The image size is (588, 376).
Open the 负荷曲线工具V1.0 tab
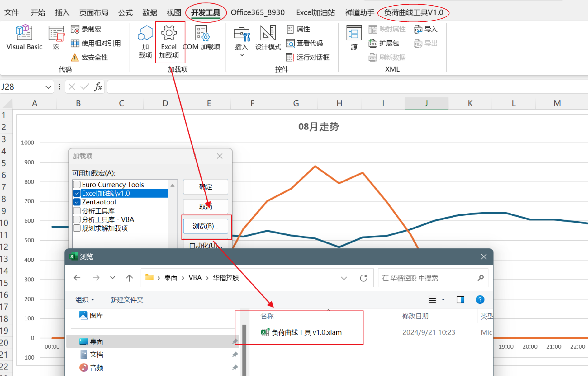click(414, 12)
